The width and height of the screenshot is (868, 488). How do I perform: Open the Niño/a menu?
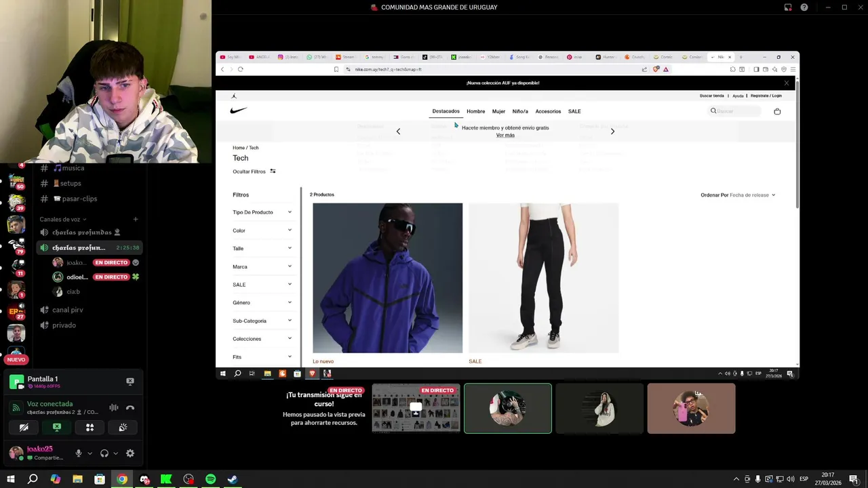coord(520,111)
